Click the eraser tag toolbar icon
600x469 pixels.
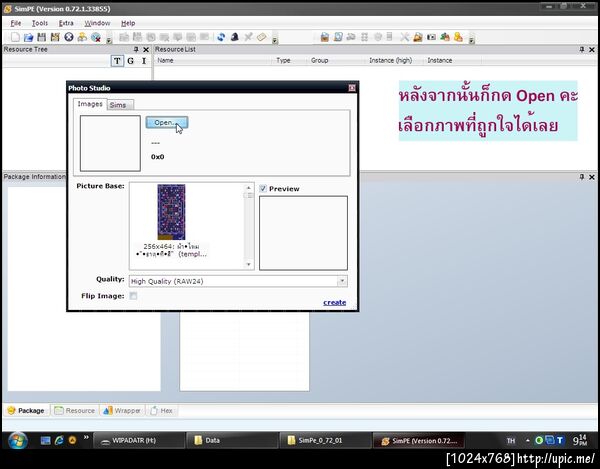[262, 37]
